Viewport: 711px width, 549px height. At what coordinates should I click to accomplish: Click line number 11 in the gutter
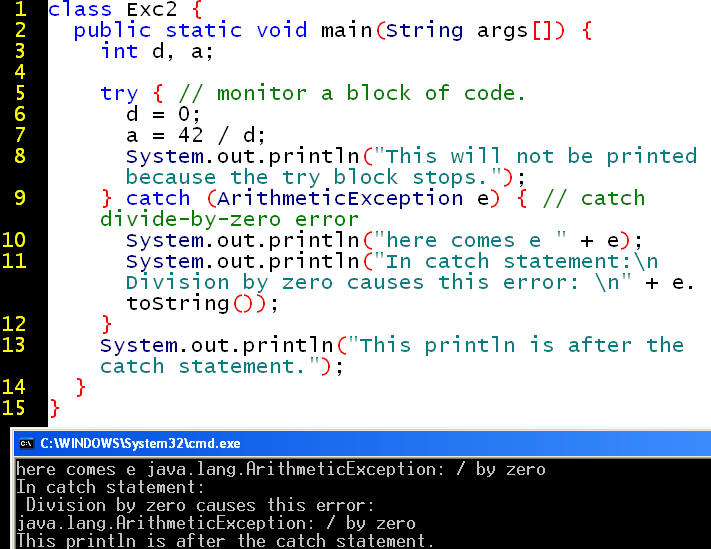point(14,261)
